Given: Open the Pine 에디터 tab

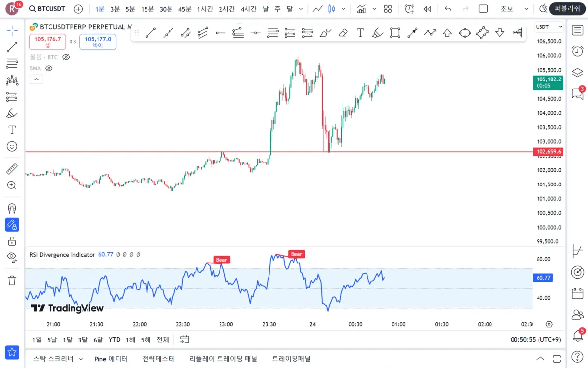Looking at the screenshot, I should pyautogui.click(x=111, y=359).
